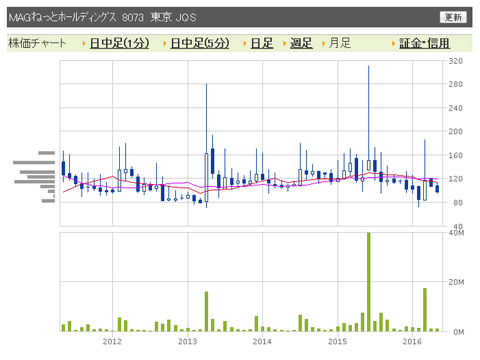Click orange arrow beside 週足
The width and height of the screenshot is (480, 360).
click(x=284, y=43)
